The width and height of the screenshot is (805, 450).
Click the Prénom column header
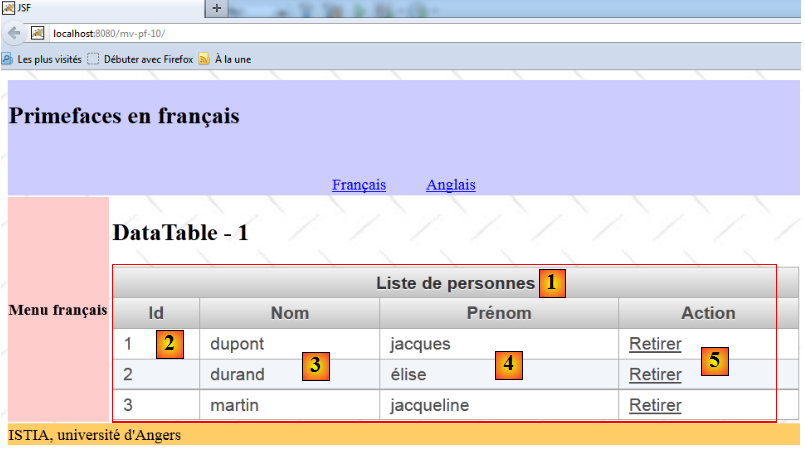tap(498, 313)
